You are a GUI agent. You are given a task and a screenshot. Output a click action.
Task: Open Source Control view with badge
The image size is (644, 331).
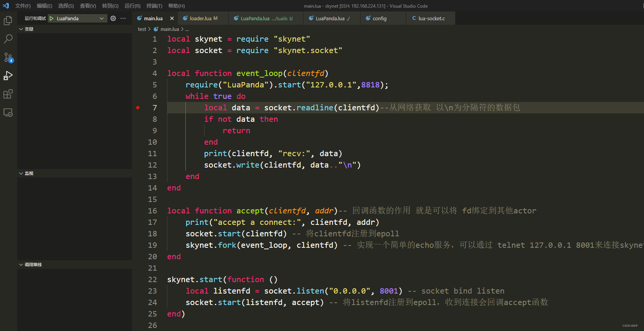pyautogui.click(x=8, y=58)
